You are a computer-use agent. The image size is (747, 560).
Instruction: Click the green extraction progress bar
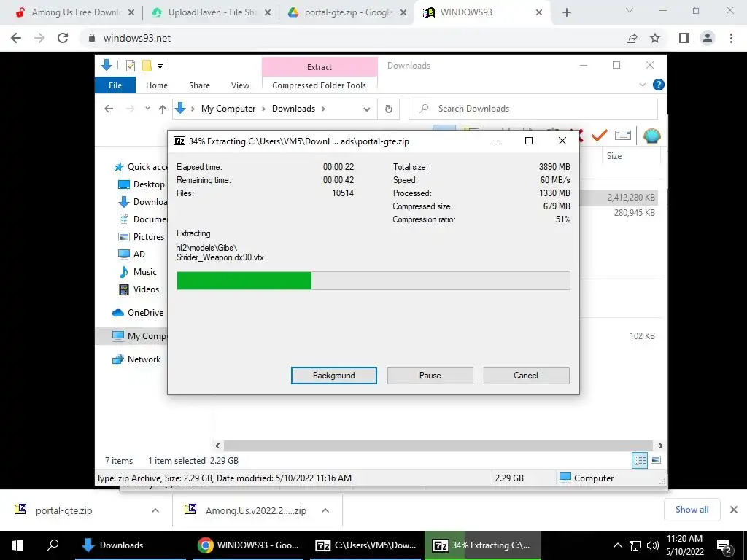click(x=373, y=281)
